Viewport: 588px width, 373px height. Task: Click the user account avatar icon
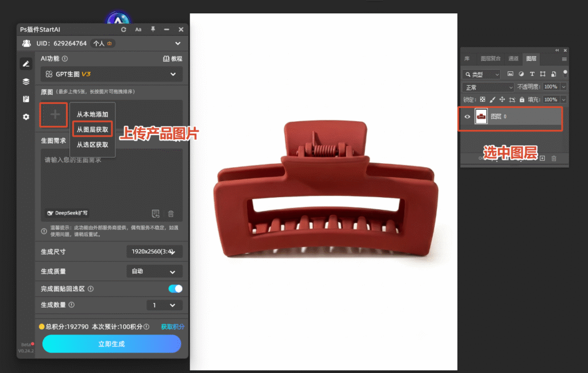point(26,44)
